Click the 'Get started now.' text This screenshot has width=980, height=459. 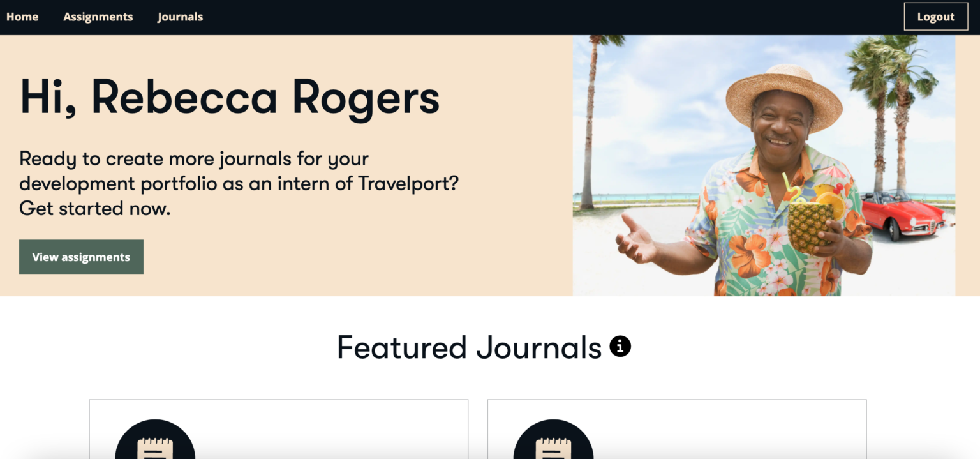95,209
